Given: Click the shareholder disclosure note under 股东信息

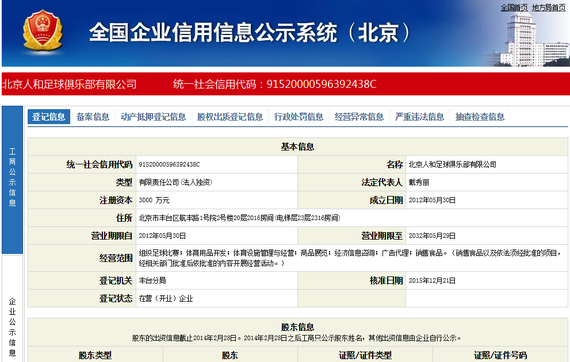Looking at the screenshot, I should 296,338.
